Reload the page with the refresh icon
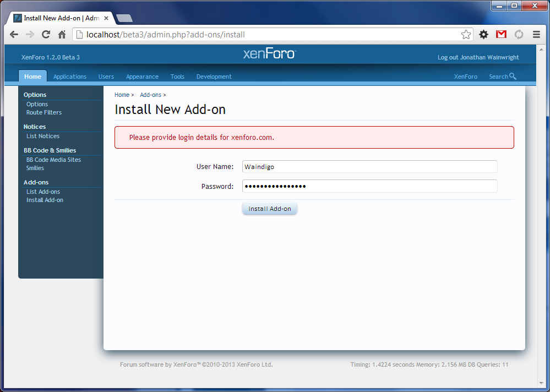 [x=46, y=34]
